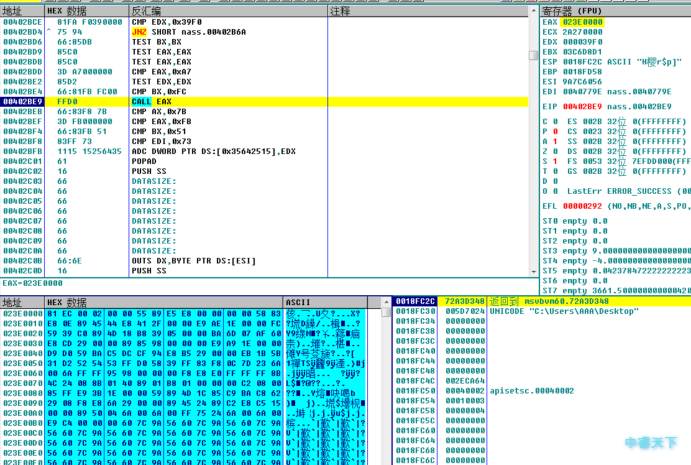Click the hex dump scrollbar up arrow

[x=386, y=302]
